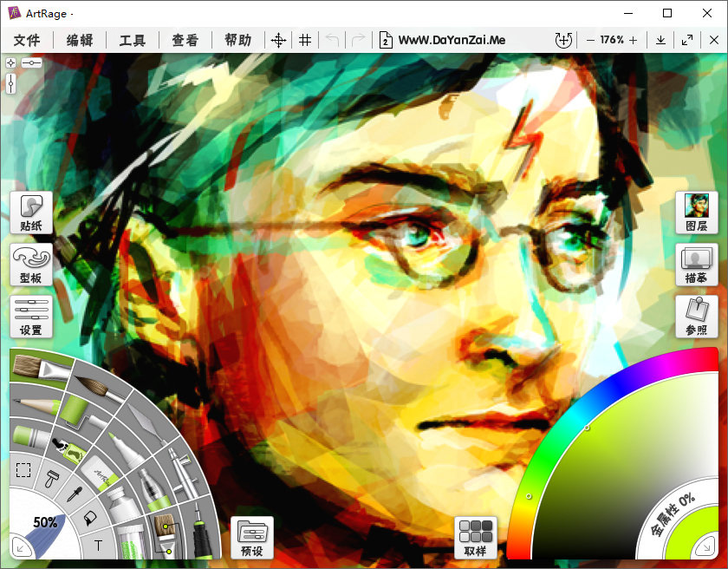Viewport: 728px width, 569px height.
Task: Open the 图层 layers panel
Action: tap(697, 213)
